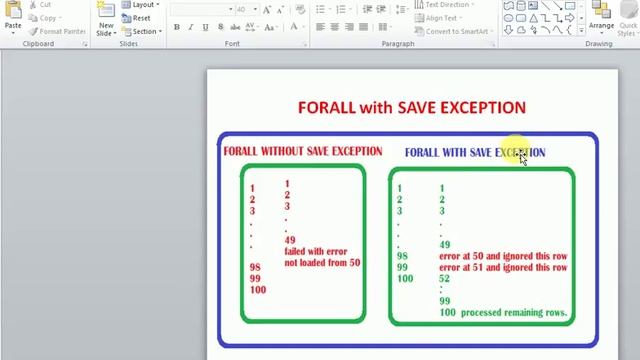Image resolution: width=640 pixels, height=360 pixels.
Task: Open the font size dropdown arrow
Action: pyautogui.click(x=256, y=9)
